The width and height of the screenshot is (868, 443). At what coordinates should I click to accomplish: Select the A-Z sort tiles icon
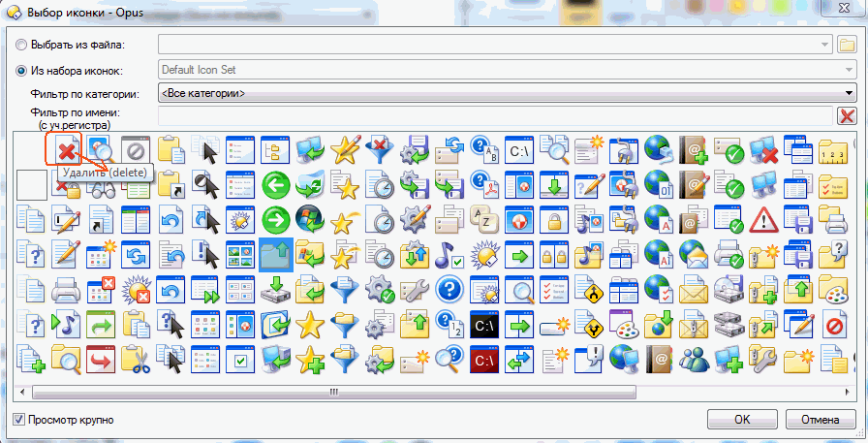[484, 219]
